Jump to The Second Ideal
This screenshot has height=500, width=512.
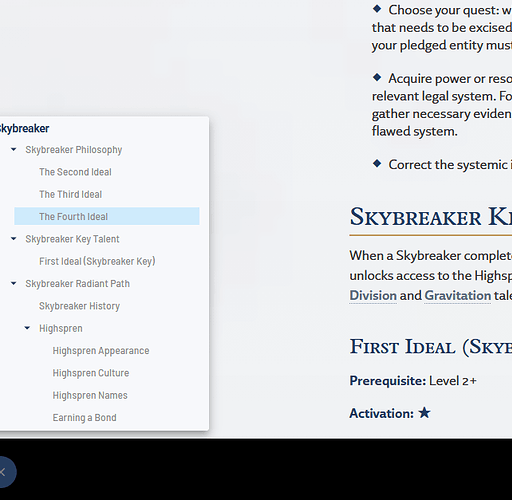click(x=75, y=172)
